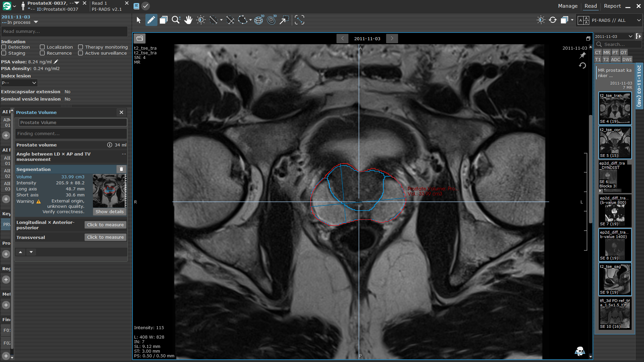Select the window level brightness tool
This screenshot has width=644, height=362.
(x=201, y=20)
